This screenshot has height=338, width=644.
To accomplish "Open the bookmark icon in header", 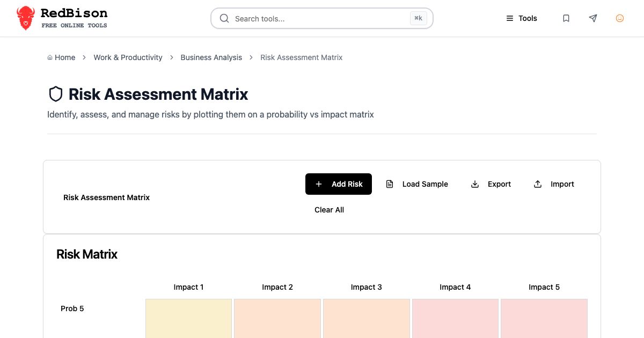I will point(566,18).
